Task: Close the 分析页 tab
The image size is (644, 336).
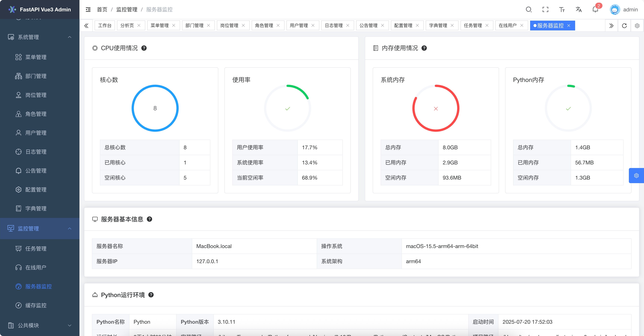Action: [x=139, y=26]
